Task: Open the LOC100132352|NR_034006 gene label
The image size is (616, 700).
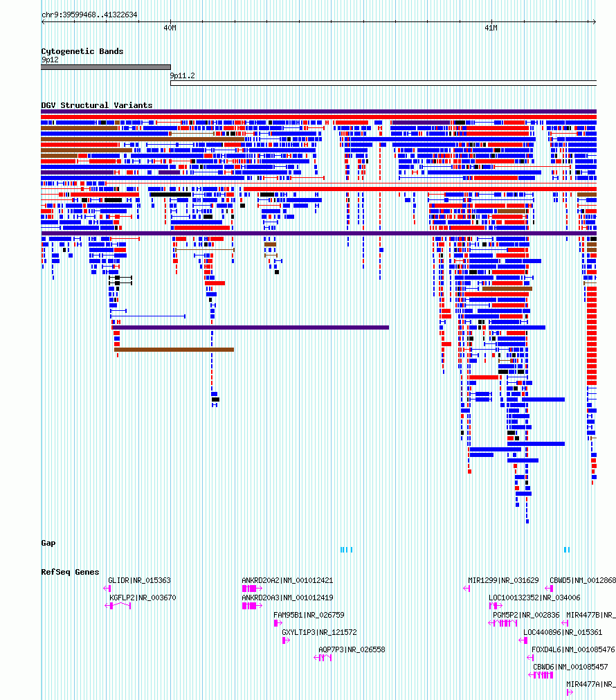Action: click(x=535, y=598)
